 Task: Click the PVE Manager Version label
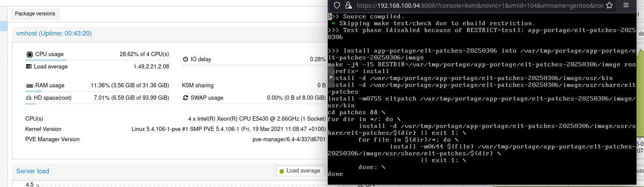53,140
